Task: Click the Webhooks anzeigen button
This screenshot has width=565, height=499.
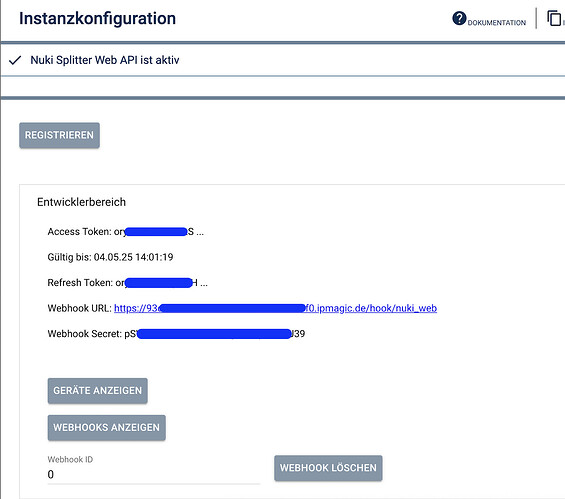Action: pos(107,428)
